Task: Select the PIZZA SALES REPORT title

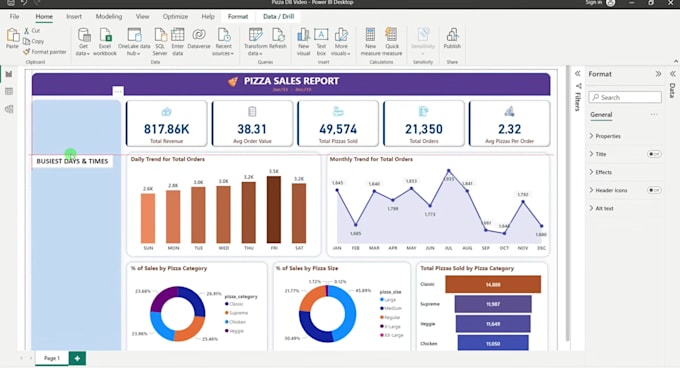Action: [291, 81]
